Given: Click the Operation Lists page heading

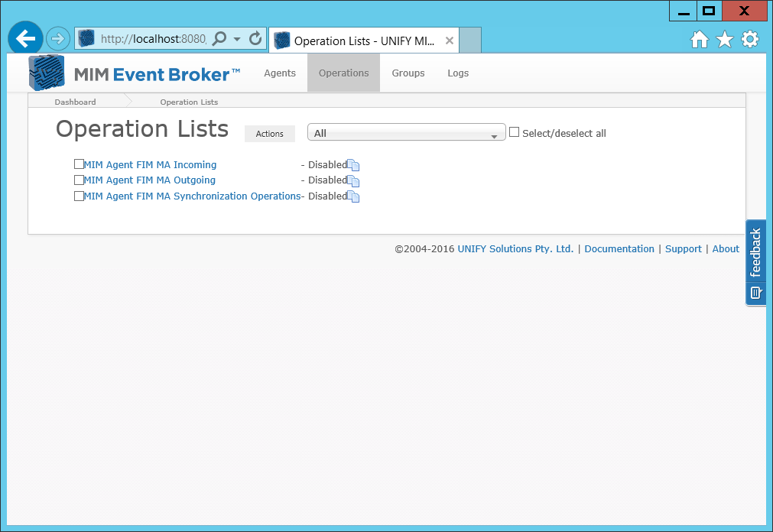Looking at the screenshot, I should click(142, 129).
